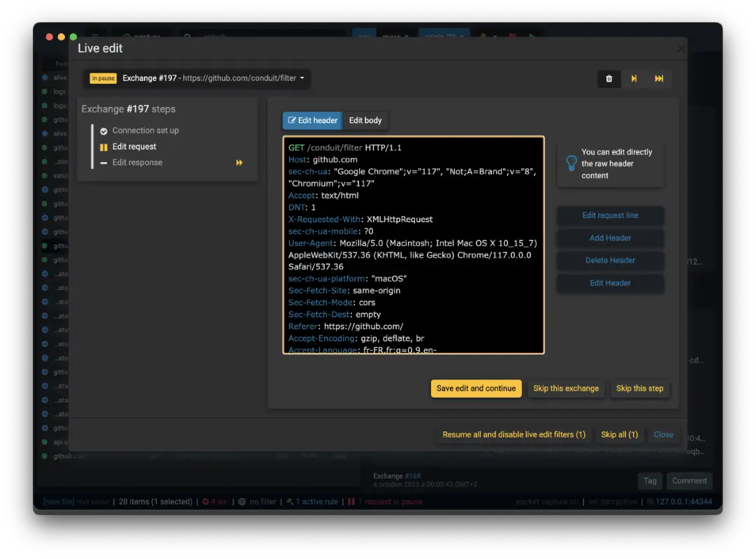Click the 'Comment' button in background window

(x=690, y=481)
